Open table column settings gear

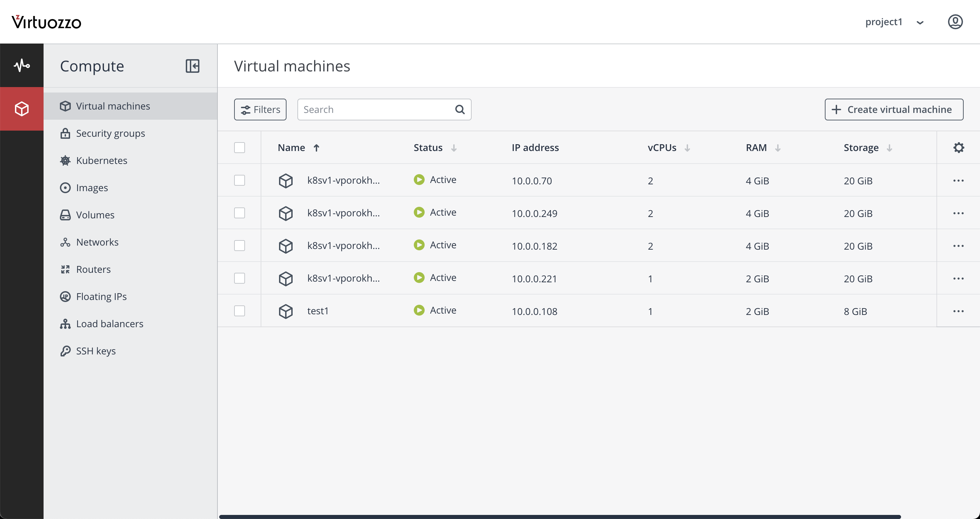coord(958,148)
